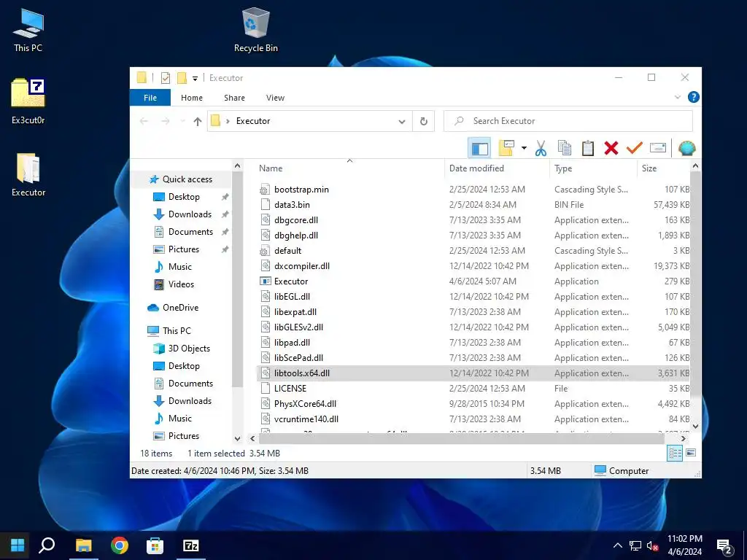Image resolution: width=747 pixels, height=560 pixels.
Task: Click the New Folder icon in title bar
Action: [x=182, y=77]
